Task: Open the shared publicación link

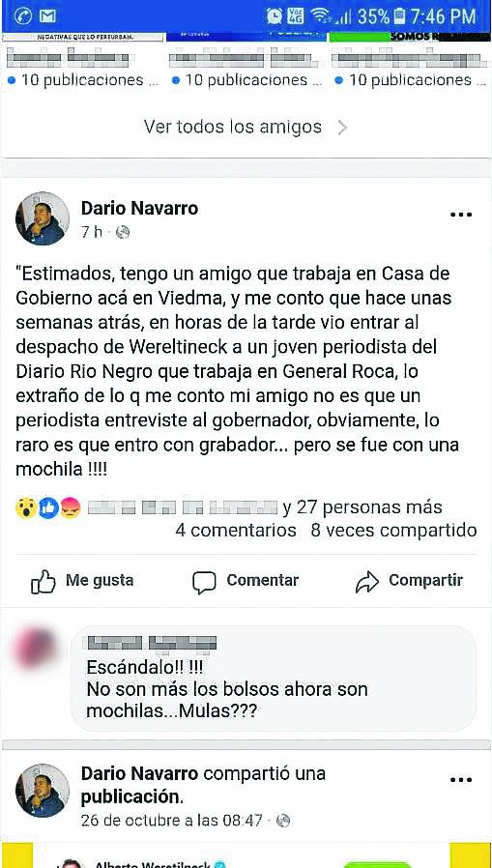Action: 131,797
